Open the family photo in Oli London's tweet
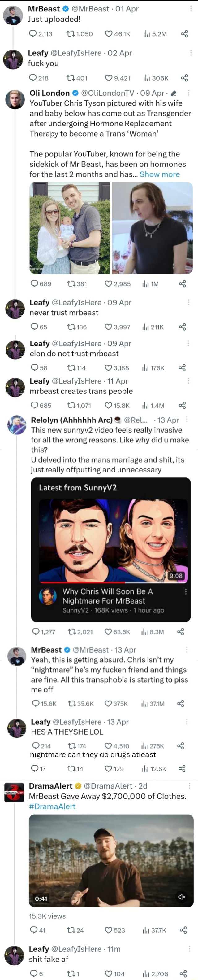Viewport: 198px width, 980px height. (70, 228)
